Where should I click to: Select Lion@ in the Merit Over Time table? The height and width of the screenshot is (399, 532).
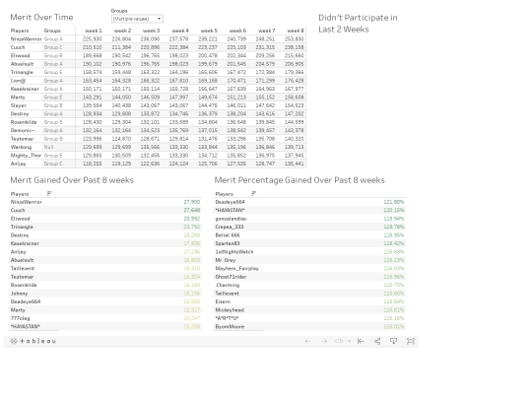[x=18, y=81]
